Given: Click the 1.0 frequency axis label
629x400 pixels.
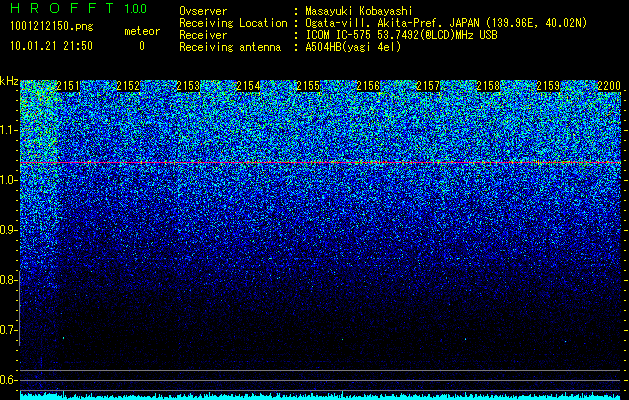Looking at the screenshot, I should 8,180.
